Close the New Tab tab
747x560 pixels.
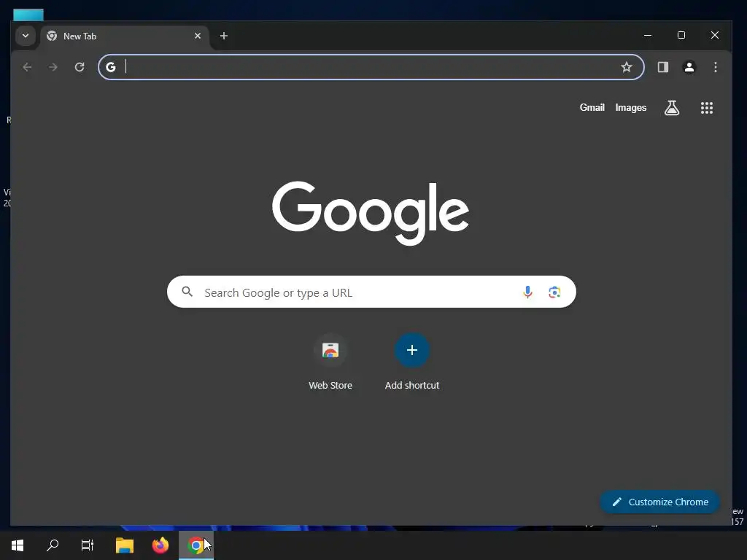198,36
